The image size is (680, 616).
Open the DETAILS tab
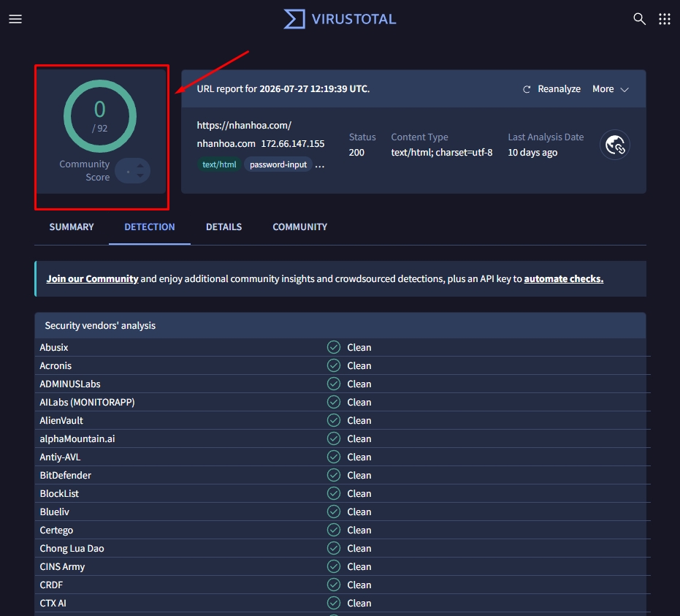(x=224, y=227)
